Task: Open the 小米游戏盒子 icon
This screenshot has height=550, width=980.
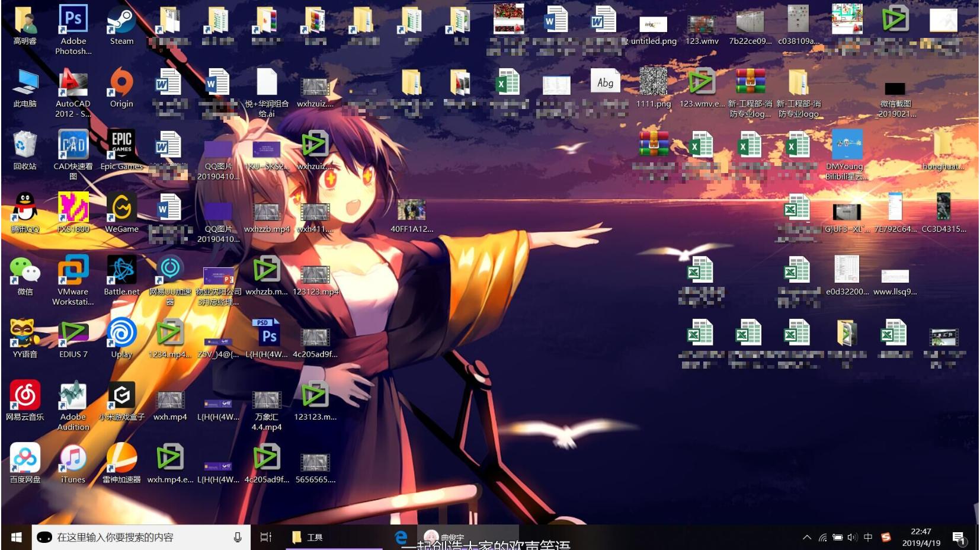Action: [121, 401]
